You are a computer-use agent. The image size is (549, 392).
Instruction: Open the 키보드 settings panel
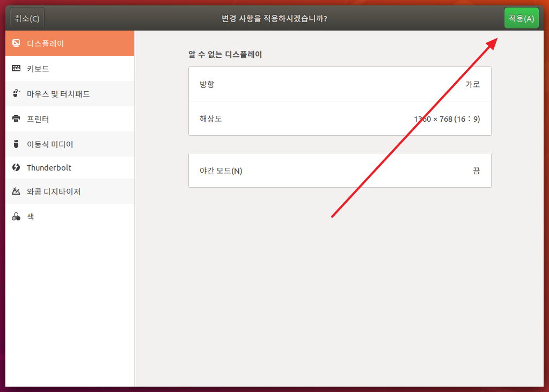70,69
